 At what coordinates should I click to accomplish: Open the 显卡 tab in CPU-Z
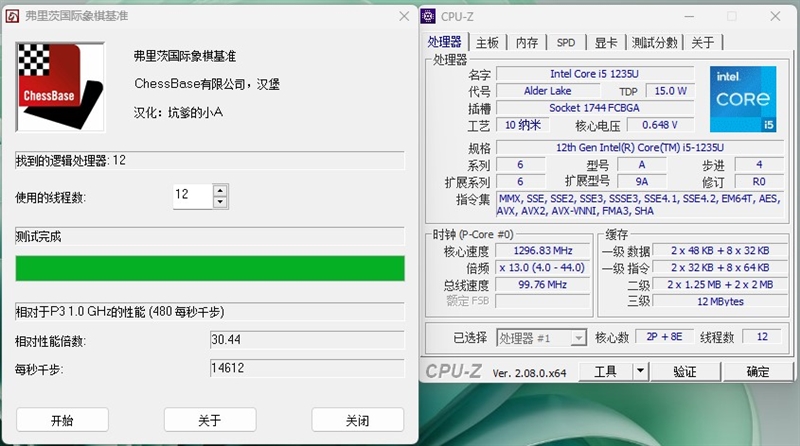[606, 43]
